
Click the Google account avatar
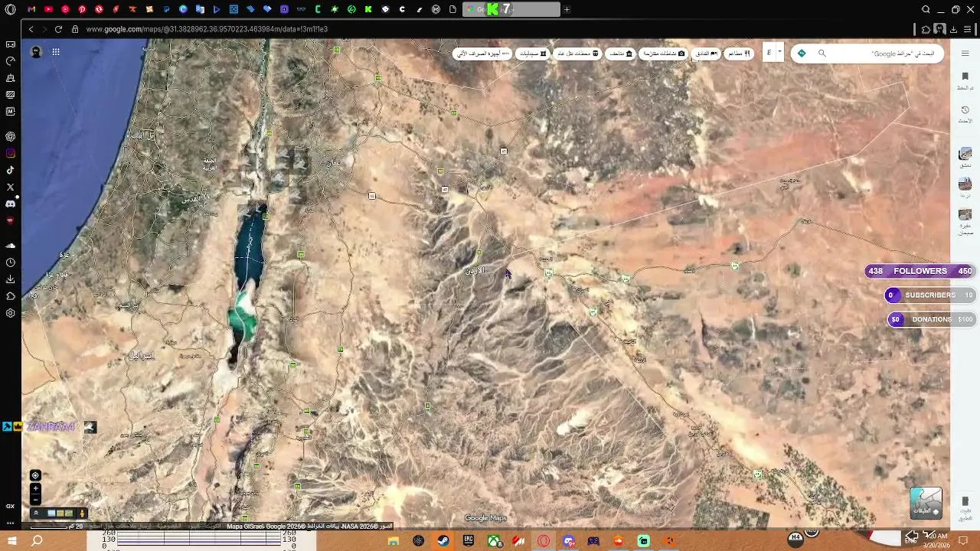36,52
